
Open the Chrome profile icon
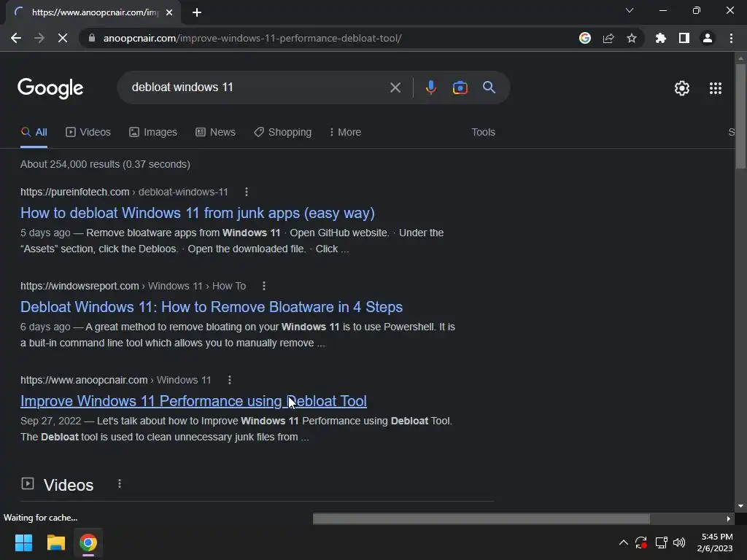(708, 38)
